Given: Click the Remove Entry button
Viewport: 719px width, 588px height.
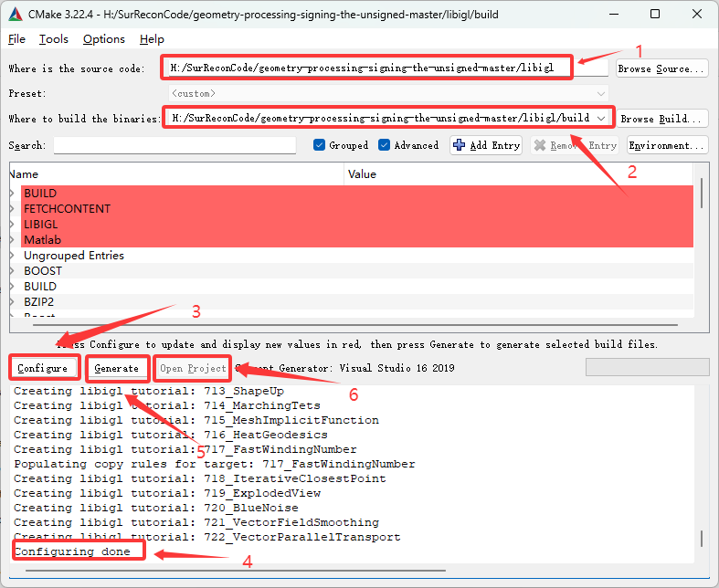Looking at the screenshot, I should [x=575, y=145].
